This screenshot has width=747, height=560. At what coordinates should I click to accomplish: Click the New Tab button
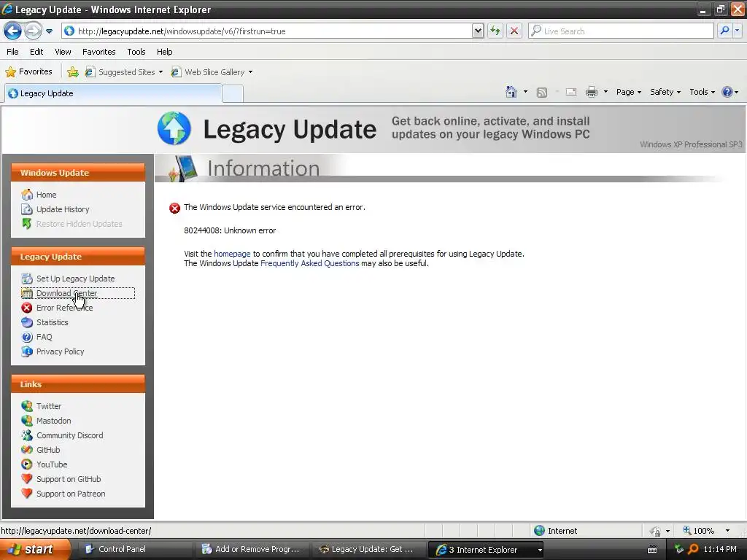click(233, 94)
